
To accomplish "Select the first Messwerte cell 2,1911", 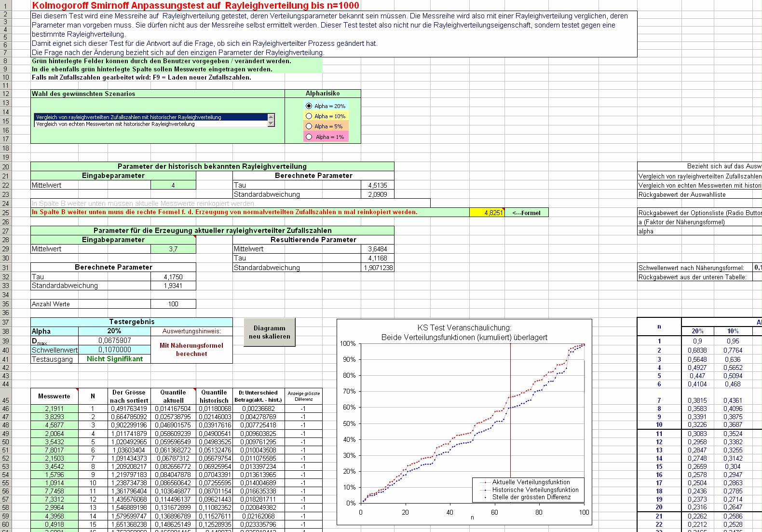I will [54, 409].
